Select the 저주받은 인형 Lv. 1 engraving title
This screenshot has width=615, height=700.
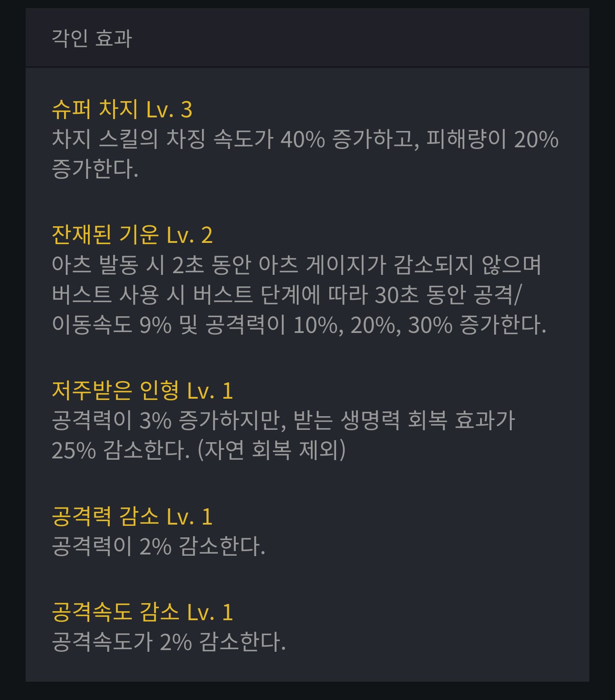point(142,391)
